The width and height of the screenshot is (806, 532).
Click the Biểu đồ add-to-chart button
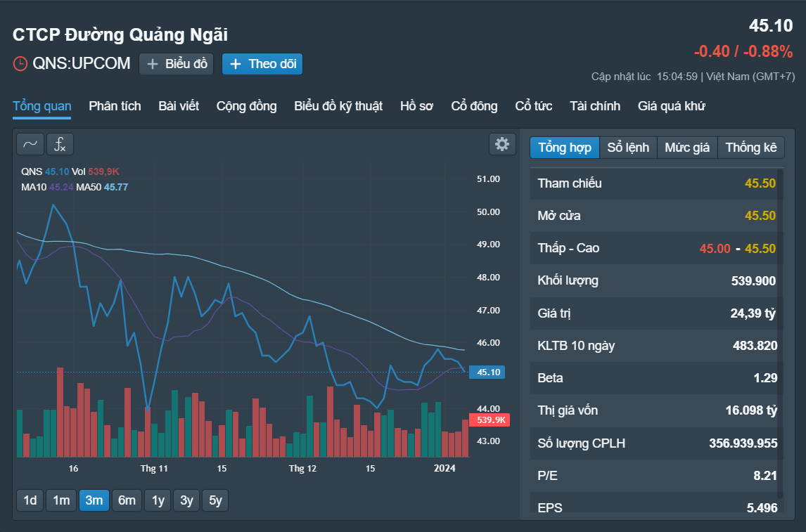[177, 64]
